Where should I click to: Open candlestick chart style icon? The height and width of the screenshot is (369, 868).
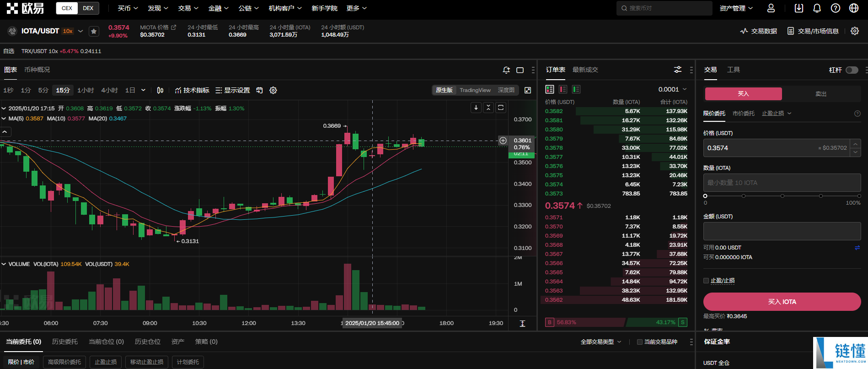pyautogui.click(x=160, y=90)
